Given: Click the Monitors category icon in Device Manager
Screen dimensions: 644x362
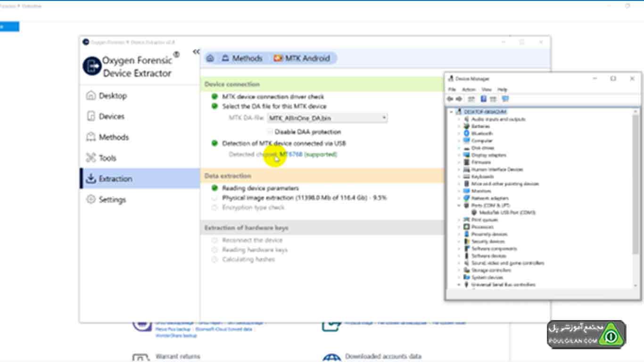Looking at the screenshot, I should (x=467, y=191).
